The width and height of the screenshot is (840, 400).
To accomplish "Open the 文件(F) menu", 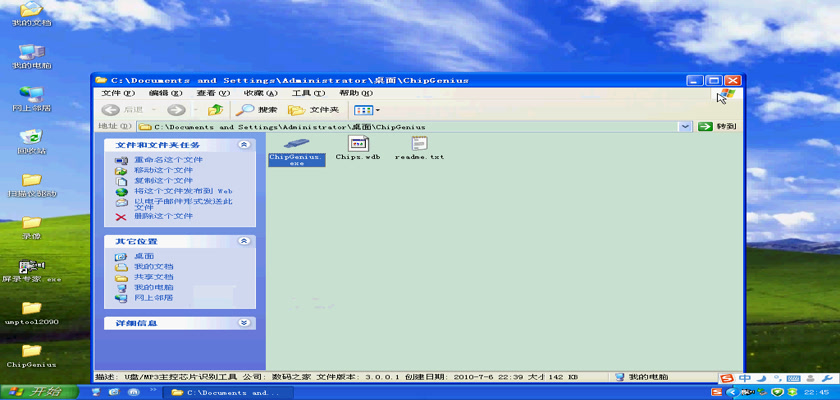I will [x=118, y=93].
